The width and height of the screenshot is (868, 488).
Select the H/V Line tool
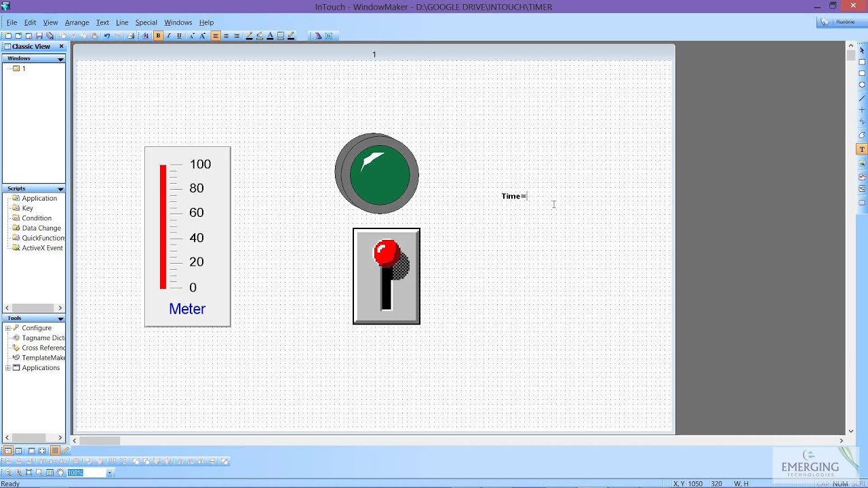862,110
